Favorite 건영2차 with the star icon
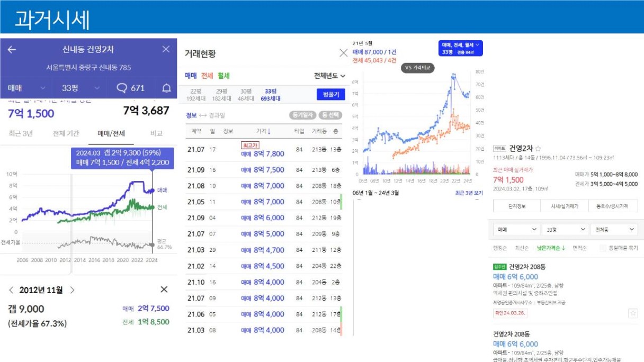Viewport: 644px width, 362px height. [x=538, y=149]
